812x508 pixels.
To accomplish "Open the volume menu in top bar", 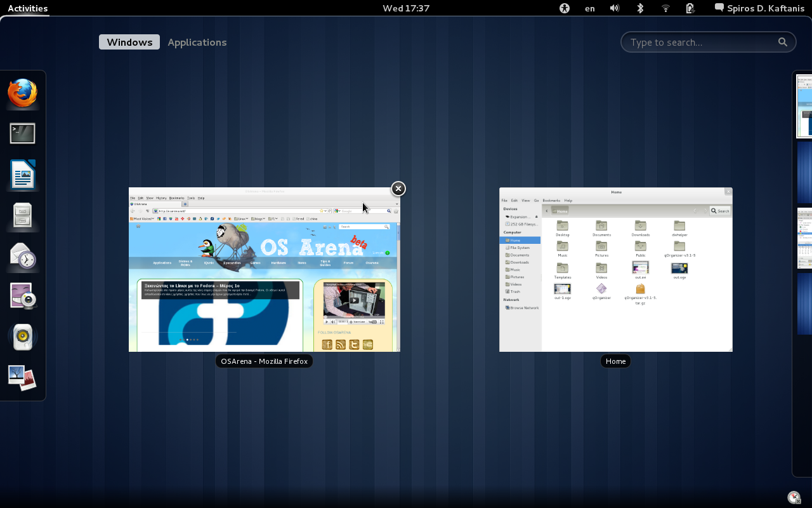I will (x=614, y=8).
